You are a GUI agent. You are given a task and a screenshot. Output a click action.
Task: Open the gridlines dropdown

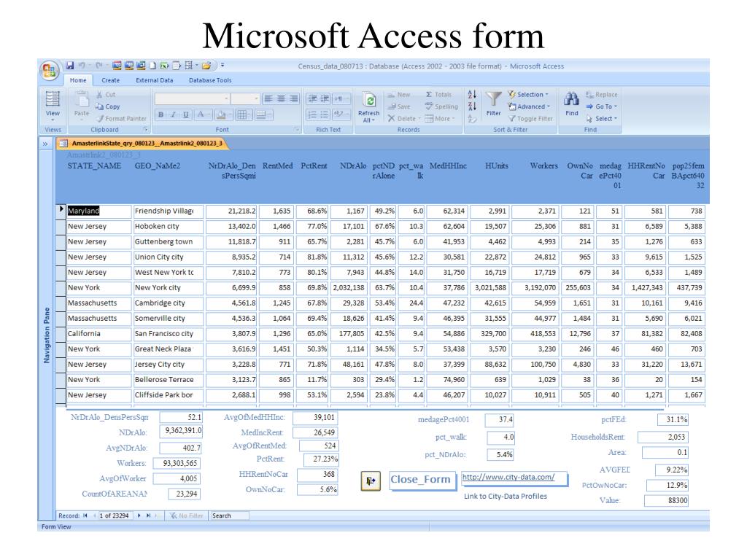click(x=244, y=114)
